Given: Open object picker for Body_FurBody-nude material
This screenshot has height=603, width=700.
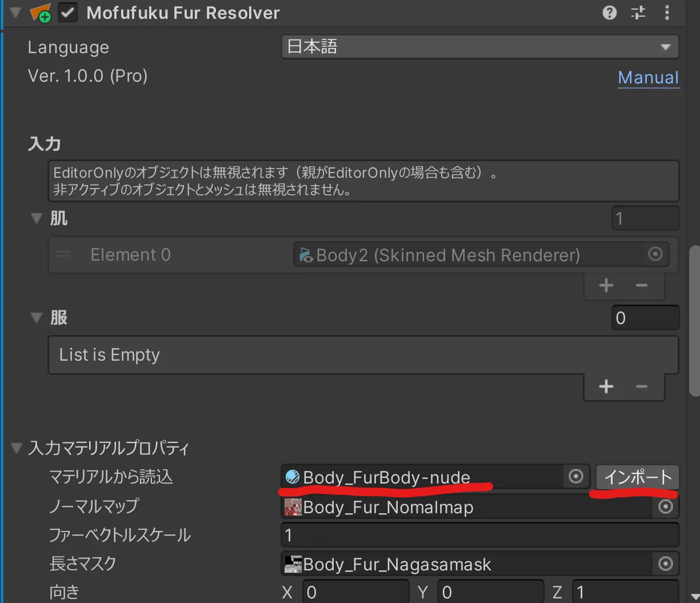Looking at the screenshot, I should tap(576, 476).
